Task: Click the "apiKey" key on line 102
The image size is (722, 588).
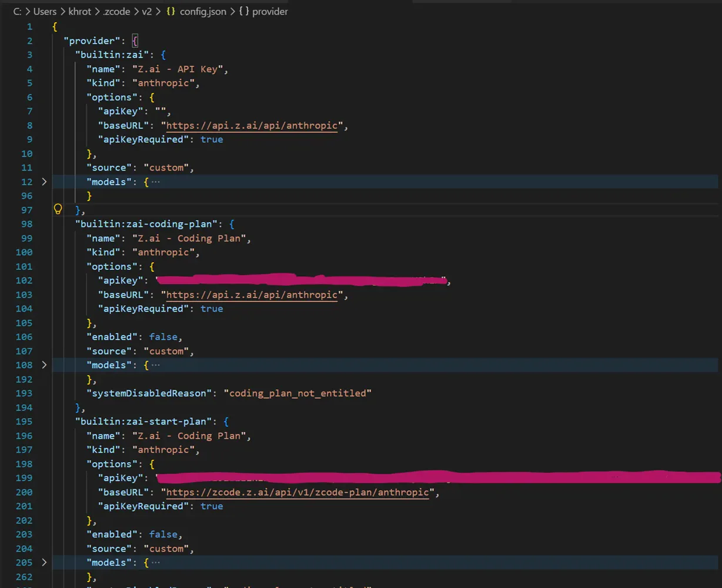Action: [x=120, y=280]
